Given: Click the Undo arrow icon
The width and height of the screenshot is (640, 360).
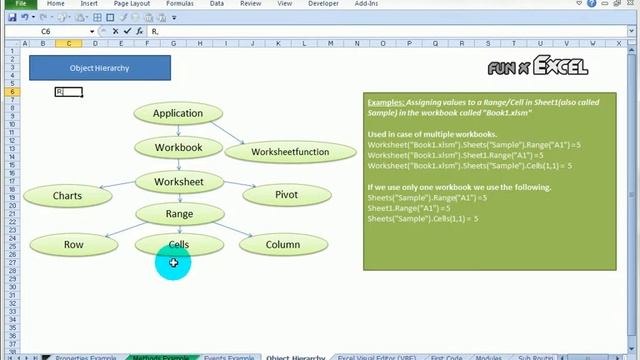Looking at the screenshot, I should (25, 18).
